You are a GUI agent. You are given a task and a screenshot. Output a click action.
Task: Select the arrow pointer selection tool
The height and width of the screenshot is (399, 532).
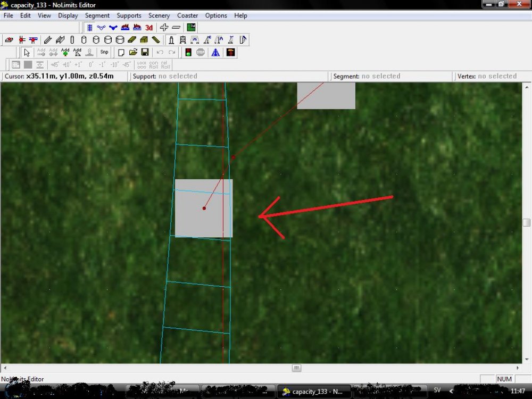pyautogui.click(x=27, y=52)
